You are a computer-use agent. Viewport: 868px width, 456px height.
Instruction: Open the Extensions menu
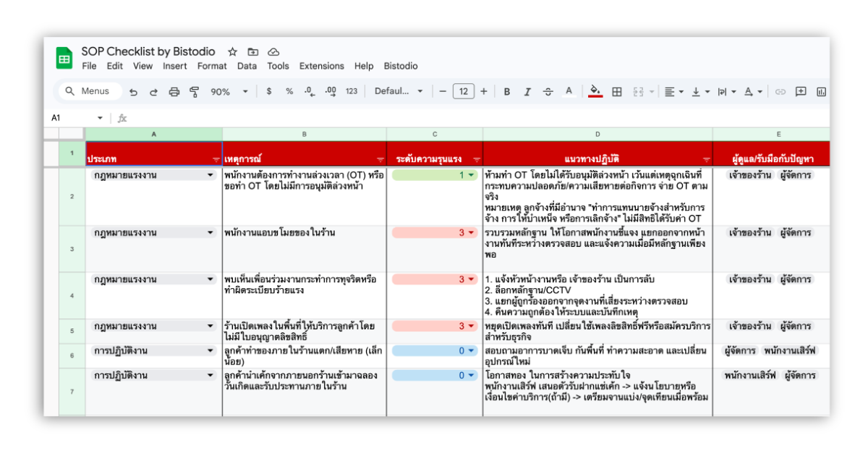click(321, 66)
